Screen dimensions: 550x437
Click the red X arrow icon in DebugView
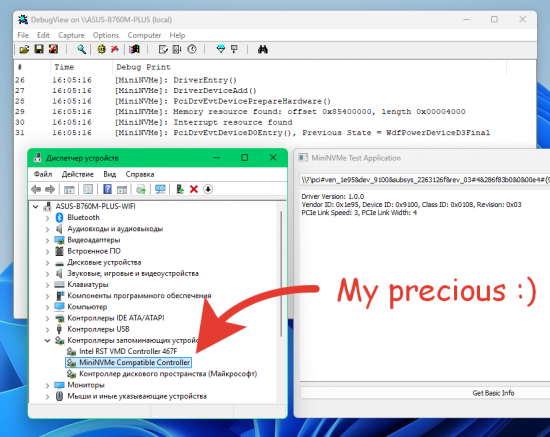[115, 49]
